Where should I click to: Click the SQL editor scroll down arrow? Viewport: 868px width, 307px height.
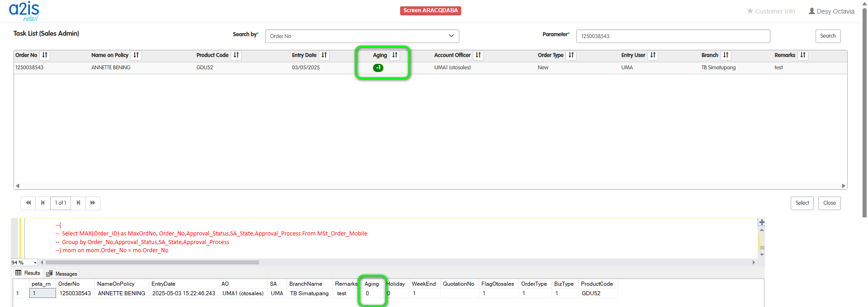(x=762, y=255)
